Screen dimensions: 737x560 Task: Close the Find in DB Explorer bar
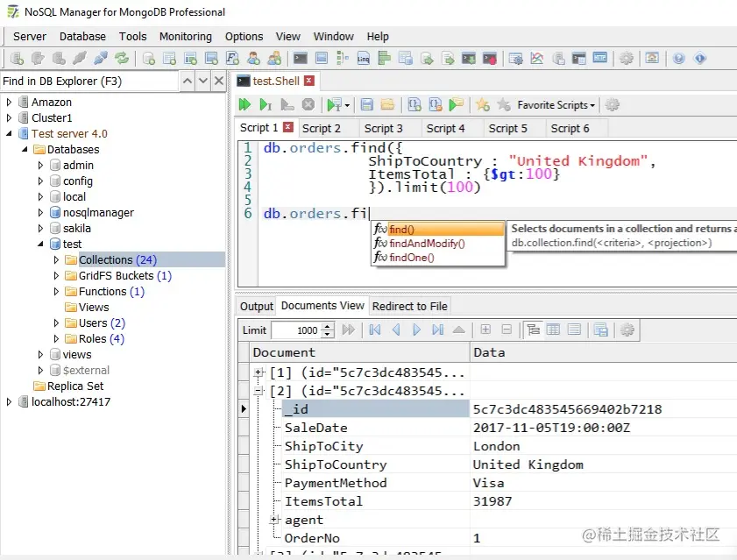(219, 81)
